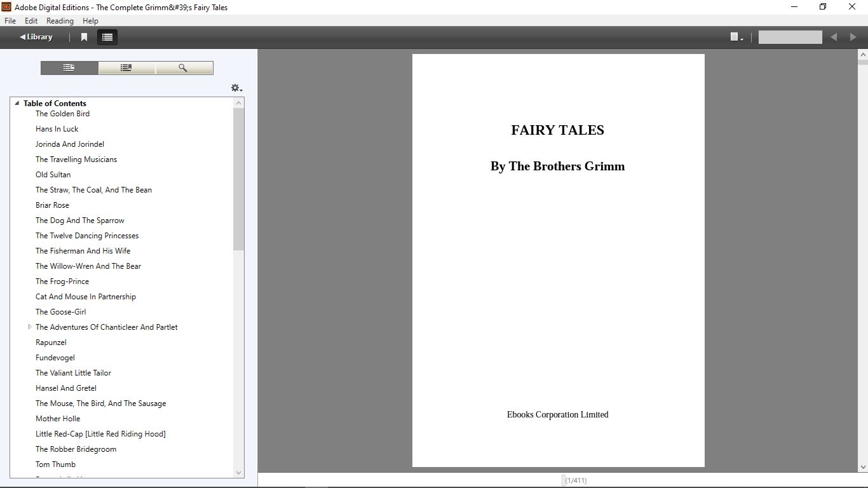Click the page position slider at bottom
The width and height of the screenshot is (868, 488).
pyautogui.click(x=564, y=480)
